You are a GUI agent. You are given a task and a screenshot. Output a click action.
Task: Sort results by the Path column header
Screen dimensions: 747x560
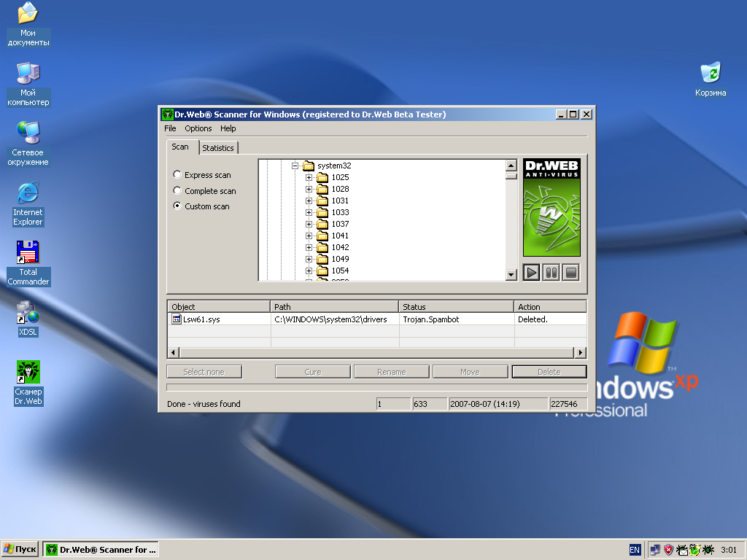(x=334, y=307)
